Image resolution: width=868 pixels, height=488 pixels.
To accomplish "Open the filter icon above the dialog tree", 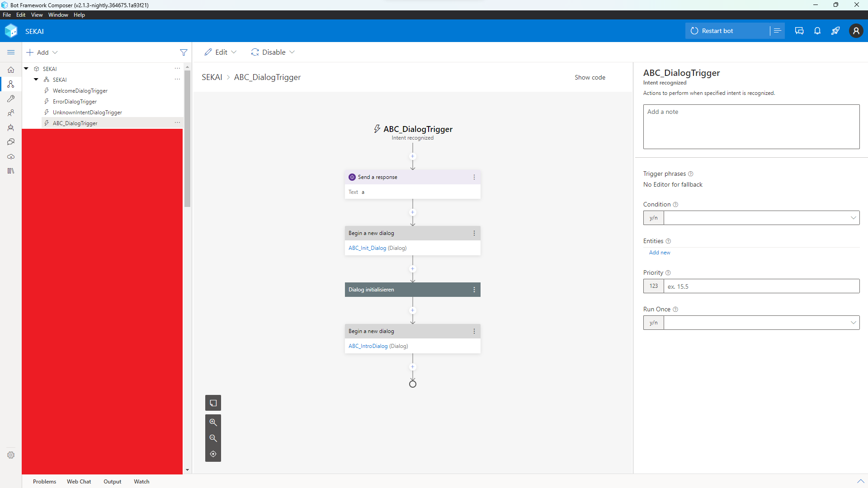I will tap(184, 52).
